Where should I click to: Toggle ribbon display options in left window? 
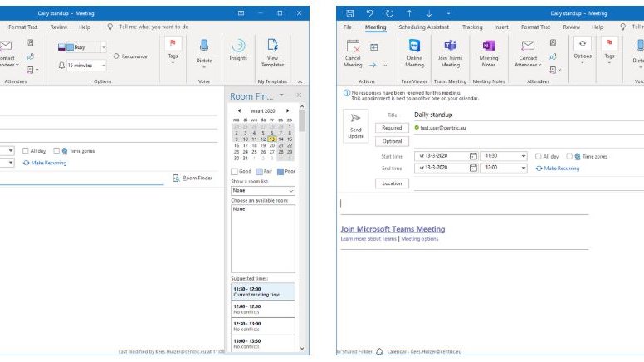[x=242, y=13]
